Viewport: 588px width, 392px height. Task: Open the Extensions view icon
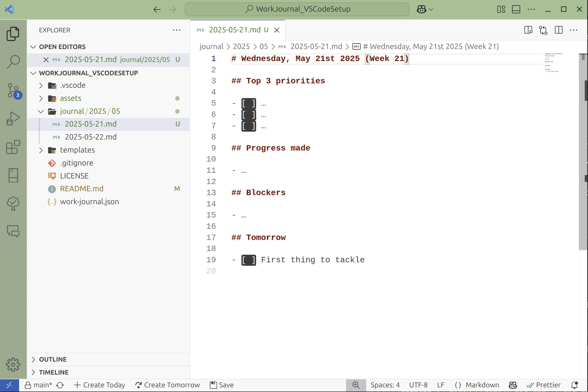click(13, 147)
